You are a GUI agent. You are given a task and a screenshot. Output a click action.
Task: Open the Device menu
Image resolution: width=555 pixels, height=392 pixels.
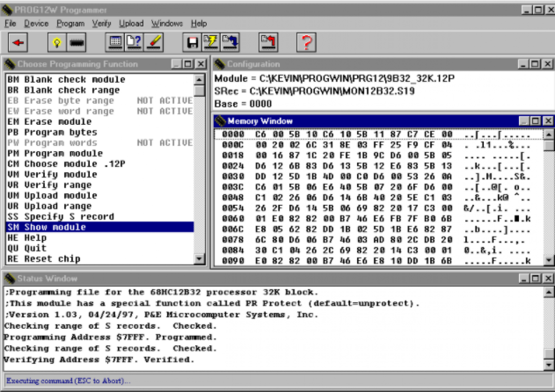[x=36, y=23]
